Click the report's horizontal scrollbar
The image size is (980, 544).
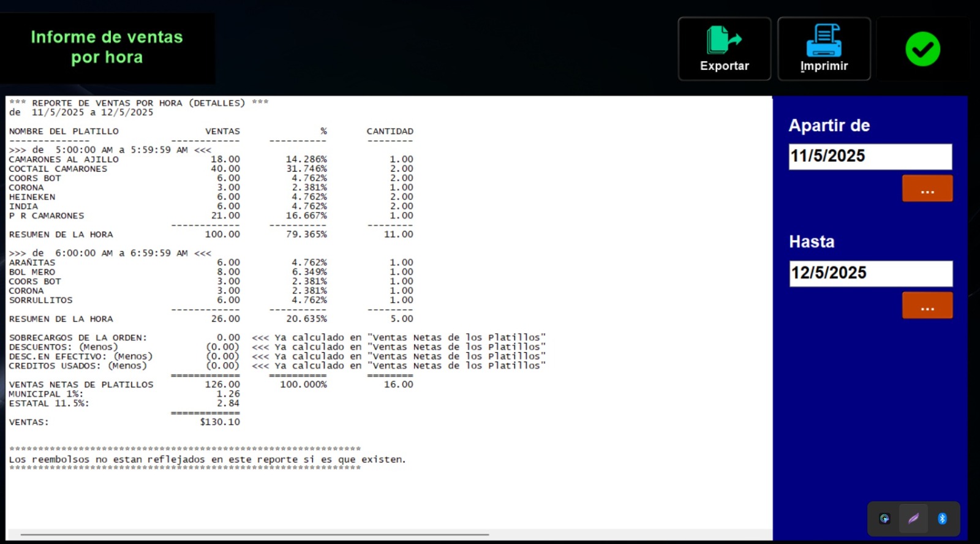254,534
